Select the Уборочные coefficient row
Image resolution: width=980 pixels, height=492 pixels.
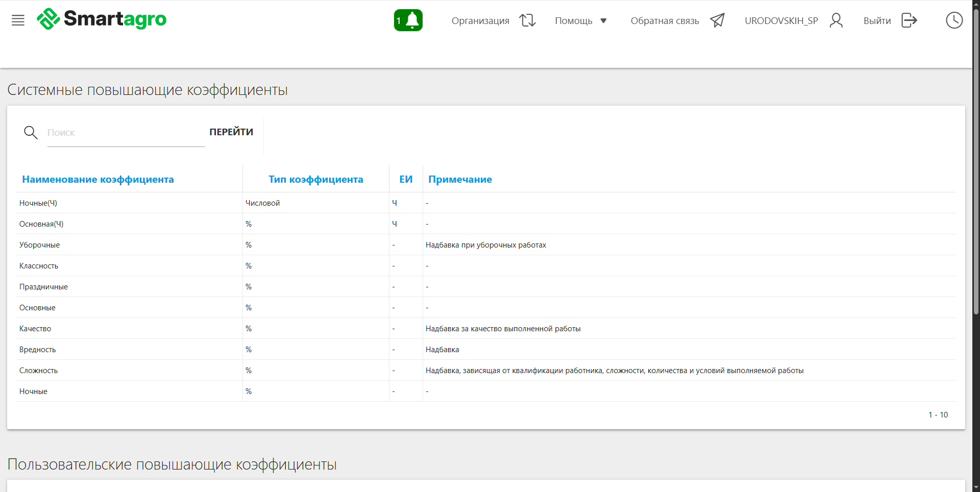40,245
